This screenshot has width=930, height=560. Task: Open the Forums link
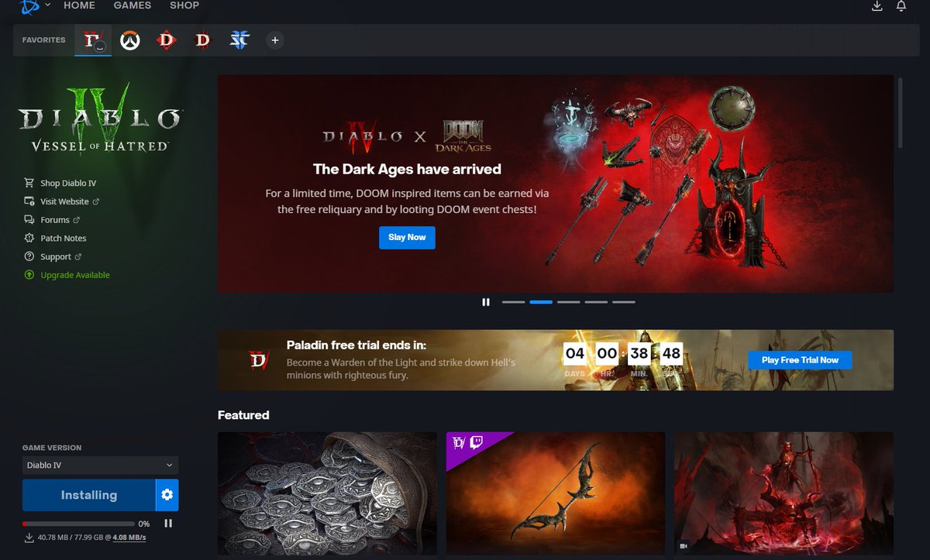click(52, 220)
